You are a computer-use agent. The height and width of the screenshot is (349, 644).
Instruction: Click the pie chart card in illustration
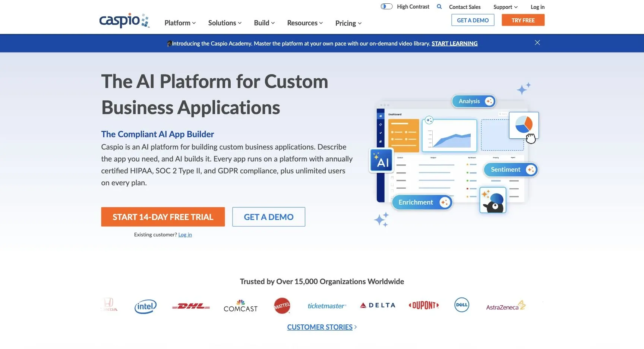pyautogui.click(x=524, y=125)
